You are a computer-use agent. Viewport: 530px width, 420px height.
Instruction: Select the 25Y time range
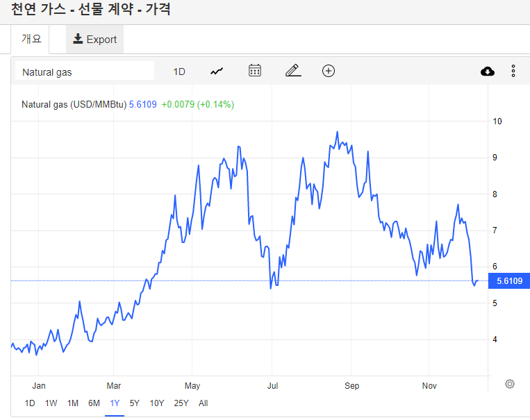[181, 403]
